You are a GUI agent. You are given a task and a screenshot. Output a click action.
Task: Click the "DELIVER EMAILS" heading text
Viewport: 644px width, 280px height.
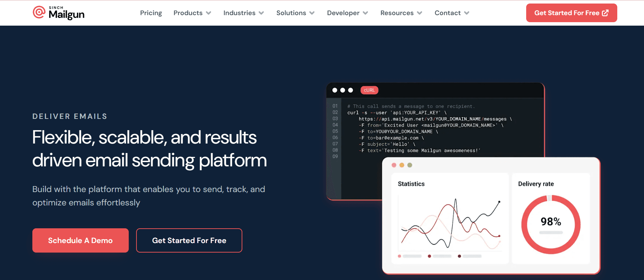click(70, 116)
